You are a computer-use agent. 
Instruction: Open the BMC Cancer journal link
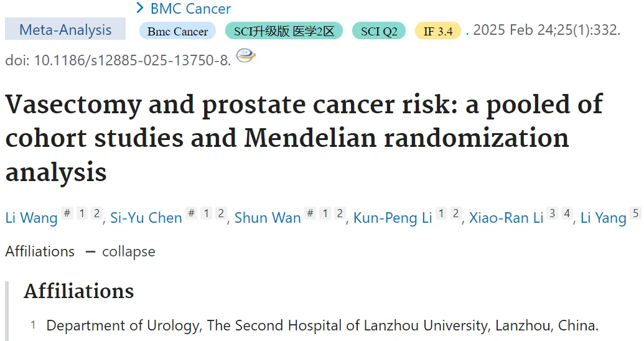click(x=190, y=9)
